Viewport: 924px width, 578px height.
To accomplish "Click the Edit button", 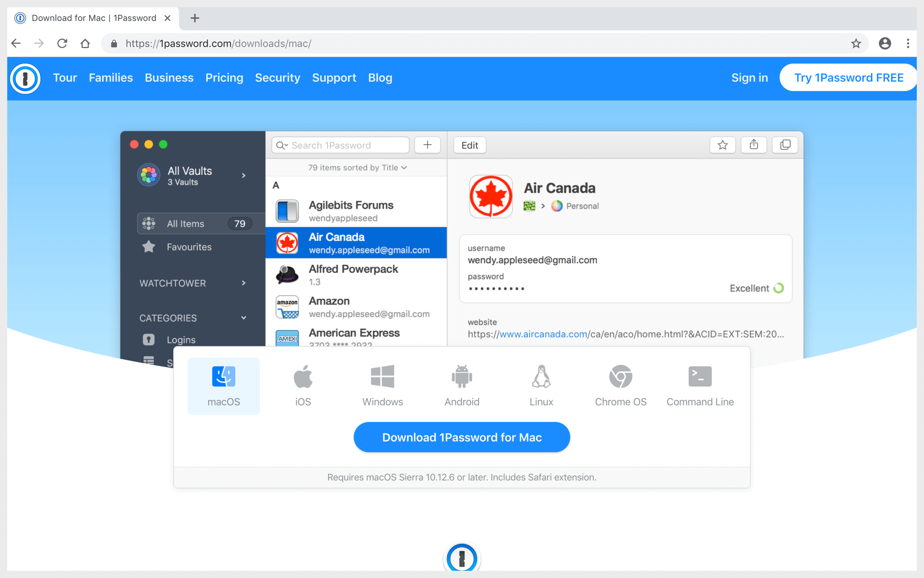I will (x=469, y=145).
